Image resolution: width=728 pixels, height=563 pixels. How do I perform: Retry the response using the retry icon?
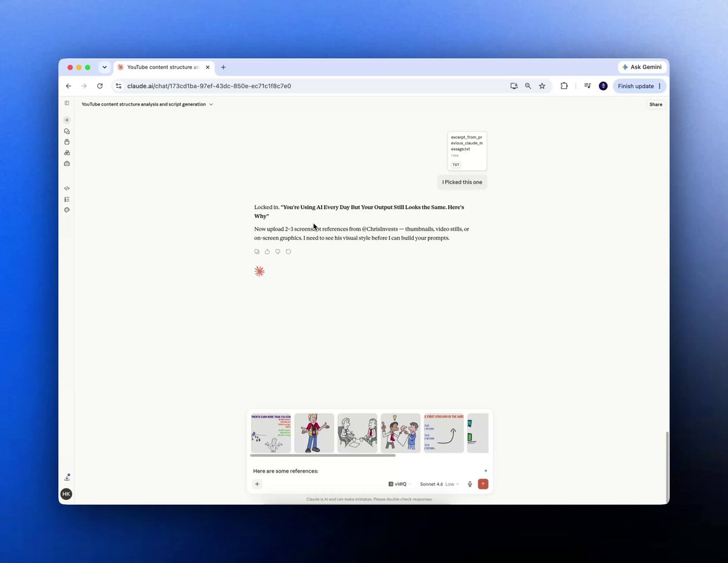pos(288,251)
